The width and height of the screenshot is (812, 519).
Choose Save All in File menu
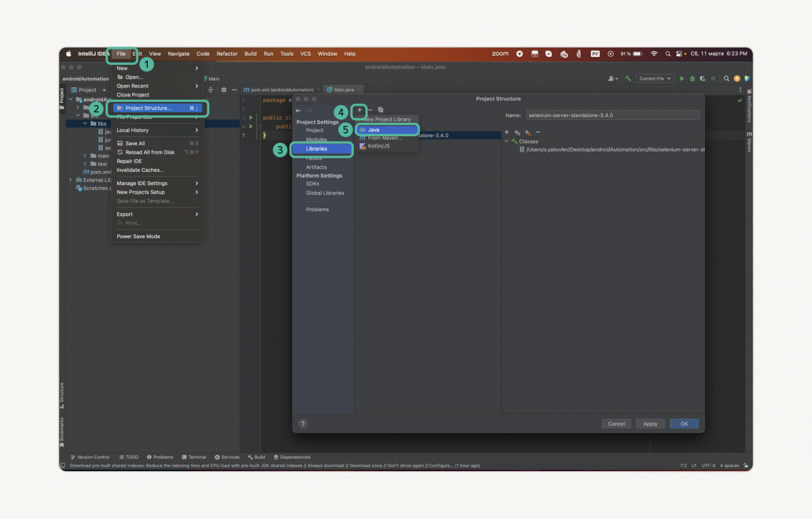tap(157, 144)
